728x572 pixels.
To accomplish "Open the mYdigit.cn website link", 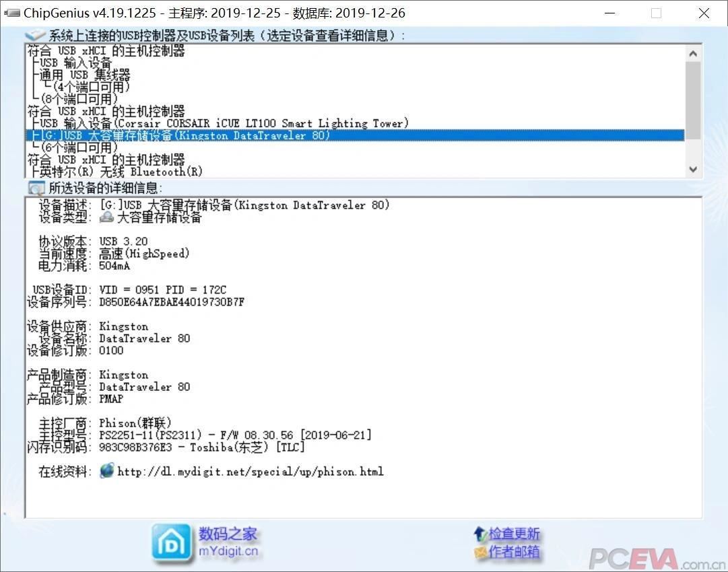I will [x=228, y=551].
